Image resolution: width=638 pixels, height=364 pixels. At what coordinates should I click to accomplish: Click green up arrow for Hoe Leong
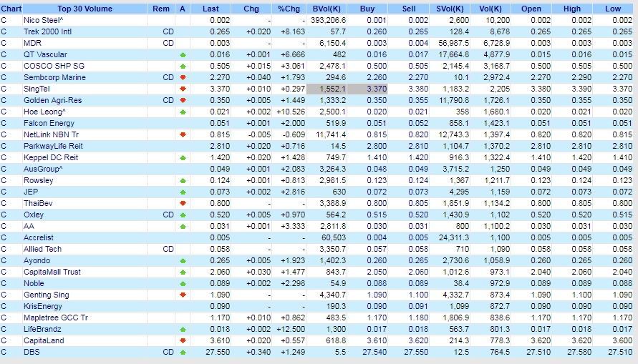183,112
